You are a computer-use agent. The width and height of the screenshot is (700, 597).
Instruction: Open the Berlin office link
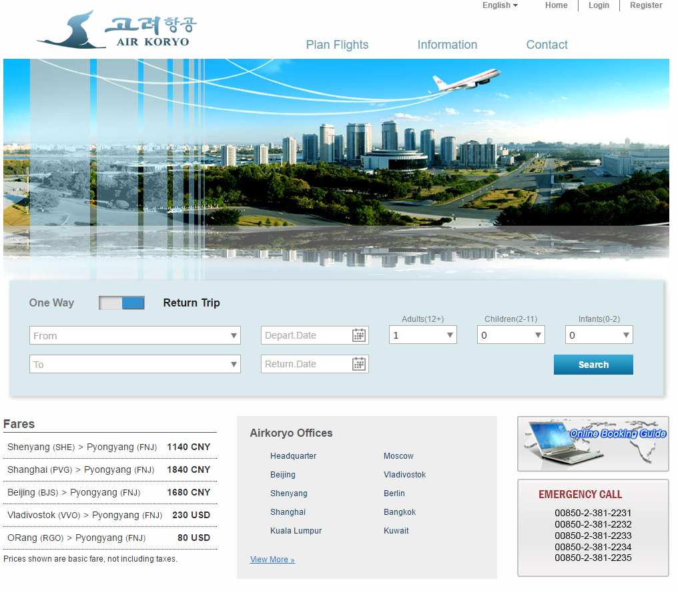(394, 493)
